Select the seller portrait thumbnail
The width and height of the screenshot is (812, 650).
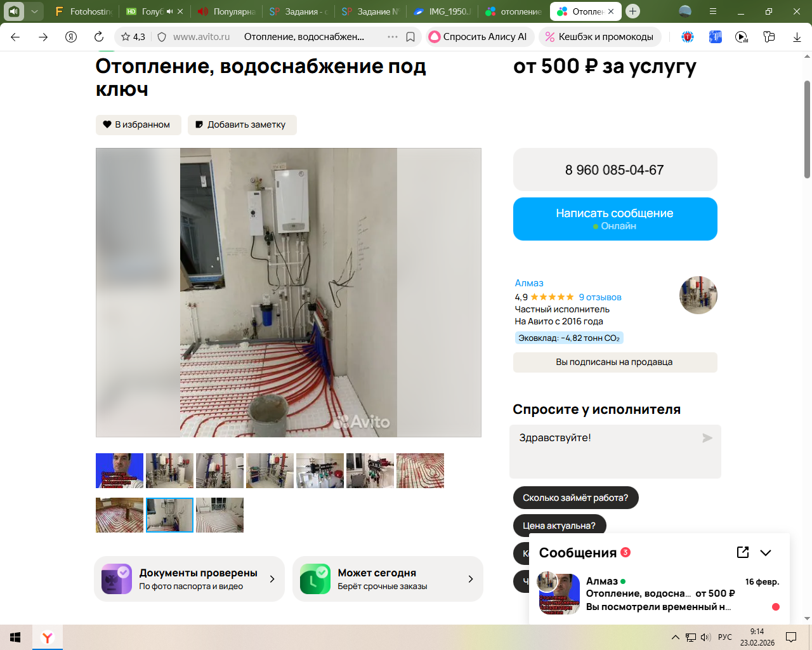click(119, 470)
